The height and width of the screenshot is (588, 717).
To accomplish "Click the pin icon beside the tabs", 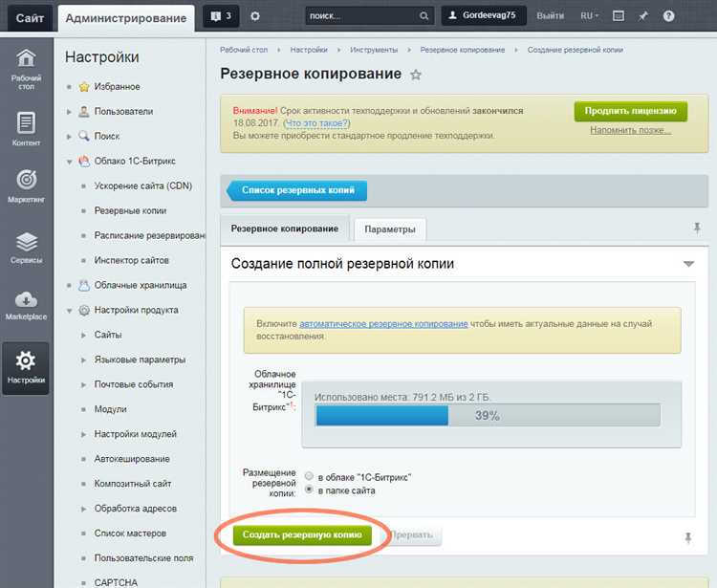I will (x=697, y=228).
